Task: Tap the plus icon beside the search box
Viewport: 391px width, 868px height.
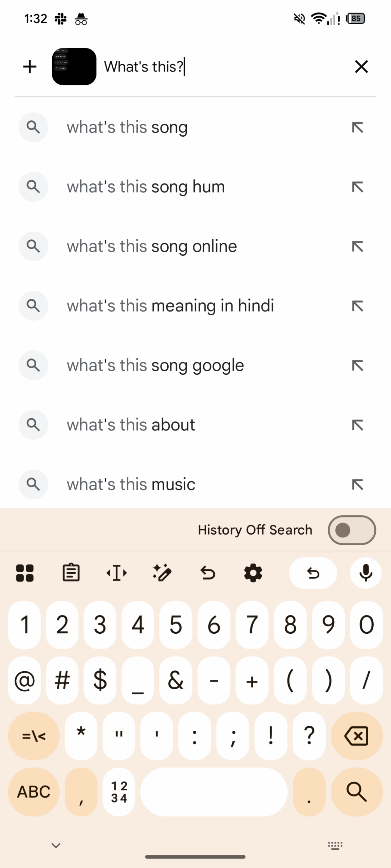Action: [x=30, y=66]
